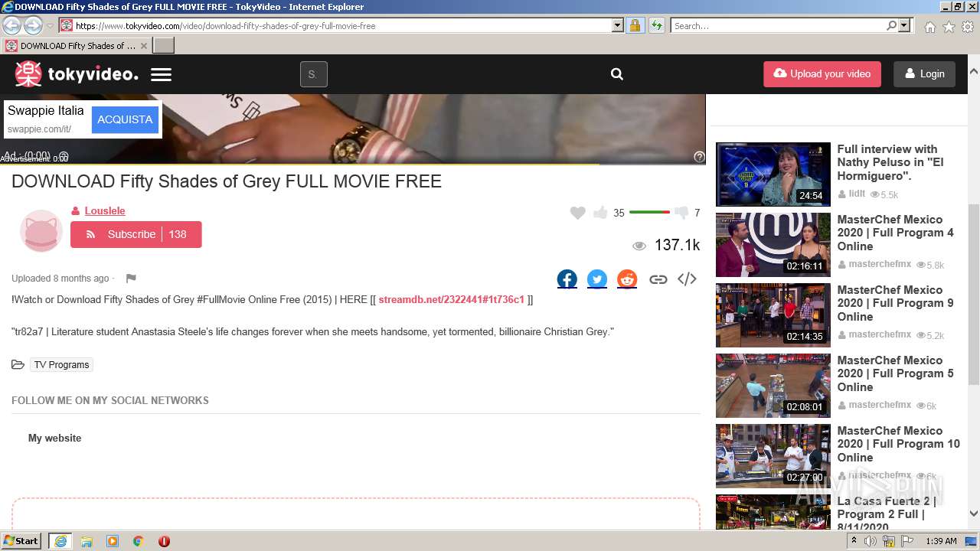Open MasterChef Mexico Program 4 thumbnail
The image size is (980, 551).
coord(773,245)
